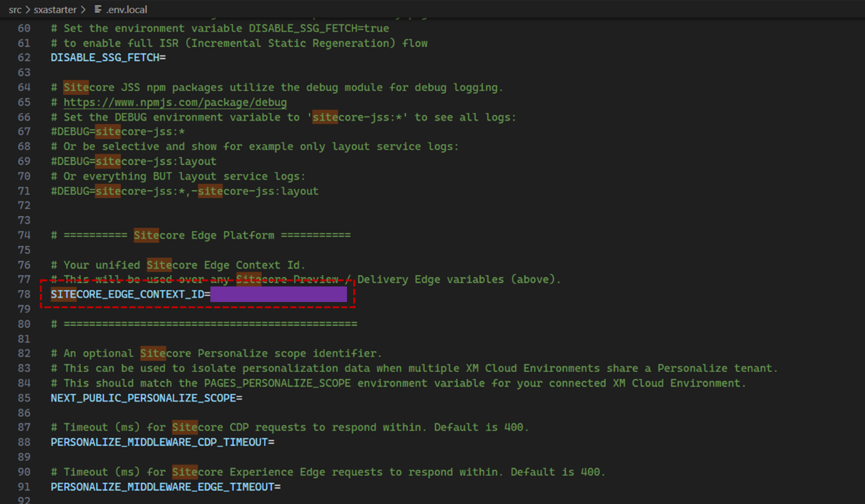Click the chevron after src in breadcrumb
The width and height of the screenshot is (865, 504).
pyautogui.click(x=28, y=9)
